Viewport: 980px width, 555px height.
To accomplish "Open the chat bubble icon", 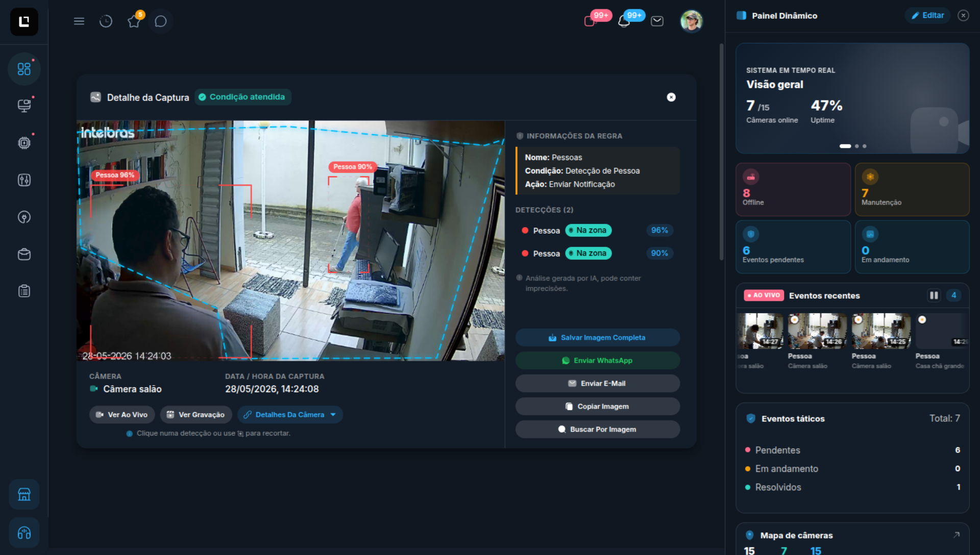I will pos(161,21).
